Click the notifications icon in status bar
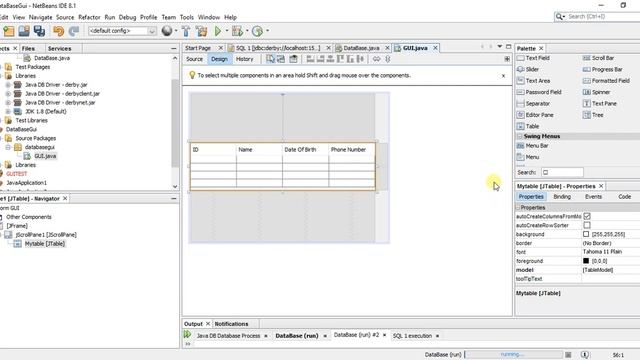The width and height of the screenshot is (640, 360). (x=585, y=355)
